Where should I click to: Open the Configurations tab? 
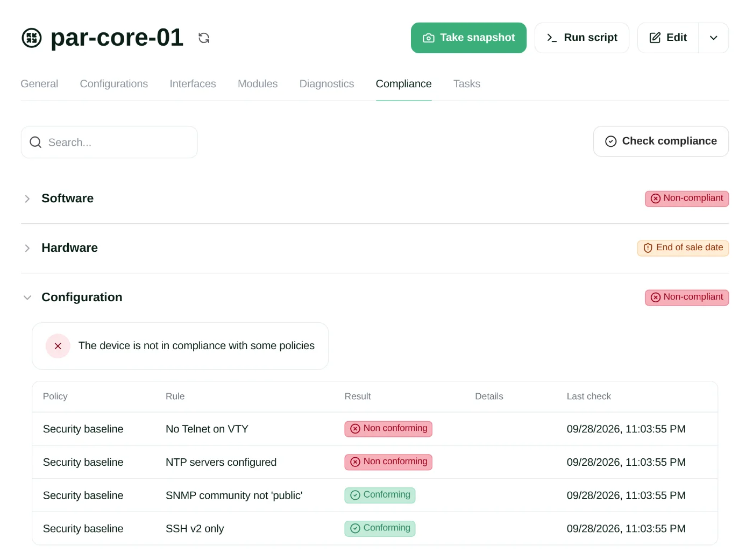pyautogui.click(x=114, y=84)
